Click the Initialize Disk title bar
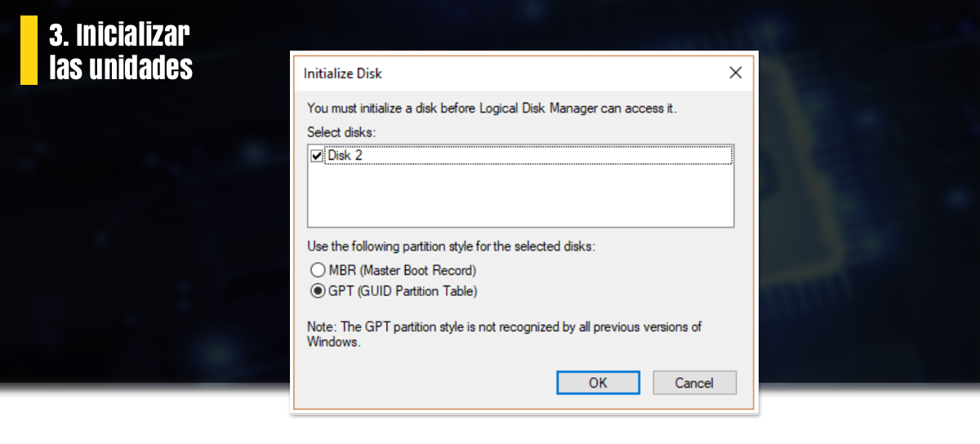Viewport: 980px width, 444px height. coord(506,73)
